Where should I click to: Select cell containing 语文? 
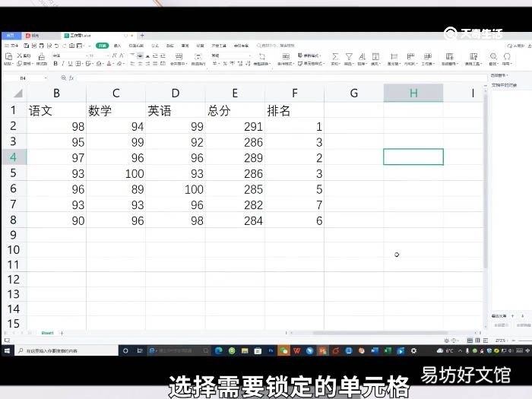56,110
